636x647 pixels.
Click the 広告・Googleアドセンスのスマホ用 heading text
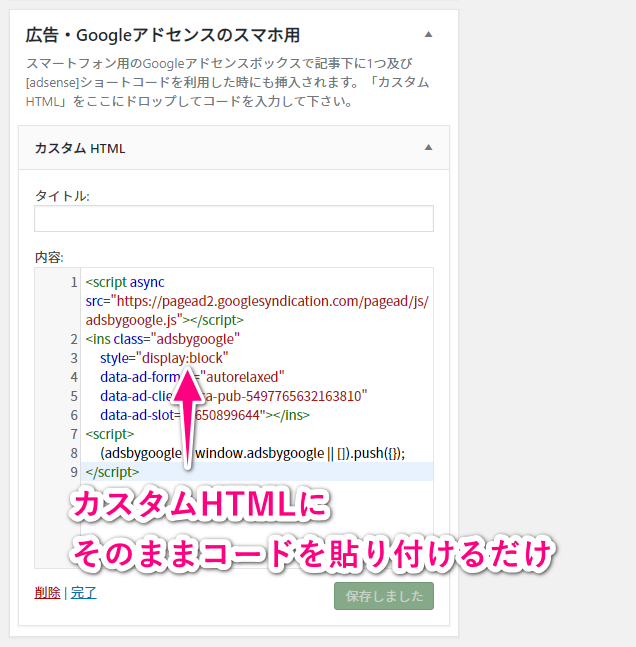click(x=162, y=35)
